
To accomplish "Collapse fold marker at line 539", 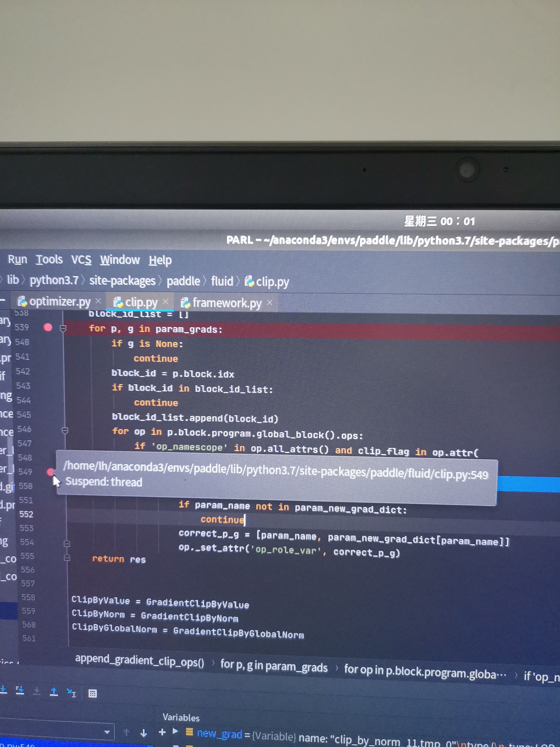I will [x=63, y=328].
